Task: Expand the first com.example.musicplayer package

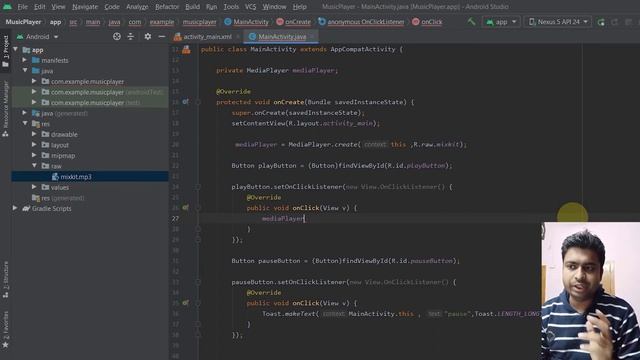Action: [34, 81]
